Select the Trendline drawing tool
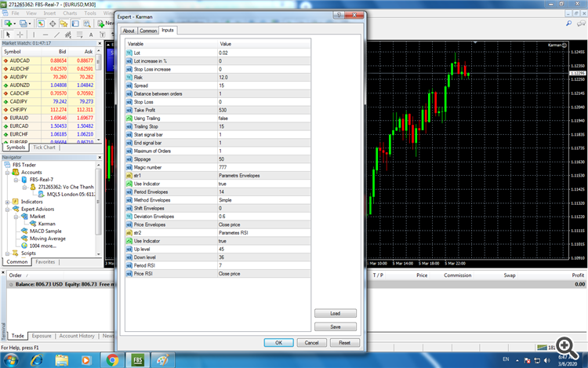This screenshot has width=588, height=368. pyautogui.click(x=56, y=35)
